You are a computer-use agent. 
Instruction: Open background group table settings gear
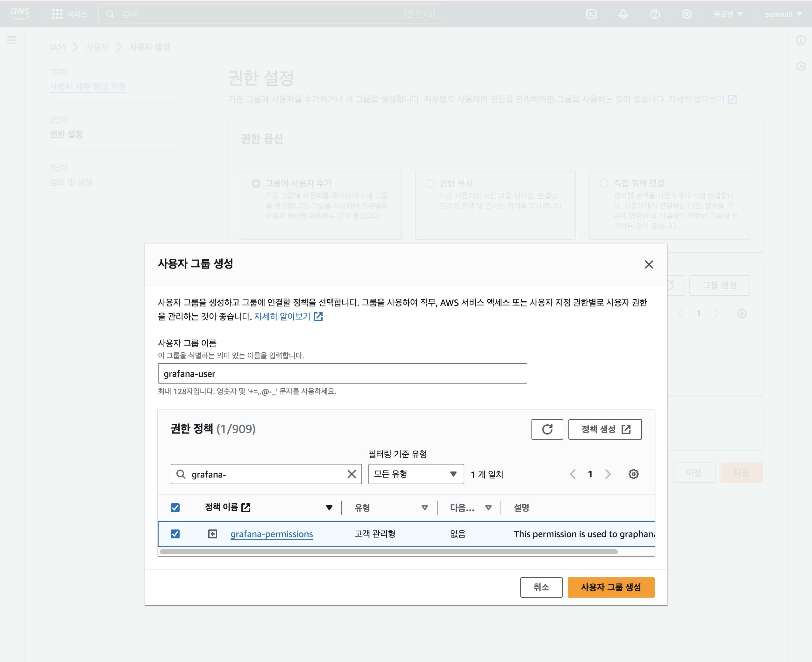742,314
